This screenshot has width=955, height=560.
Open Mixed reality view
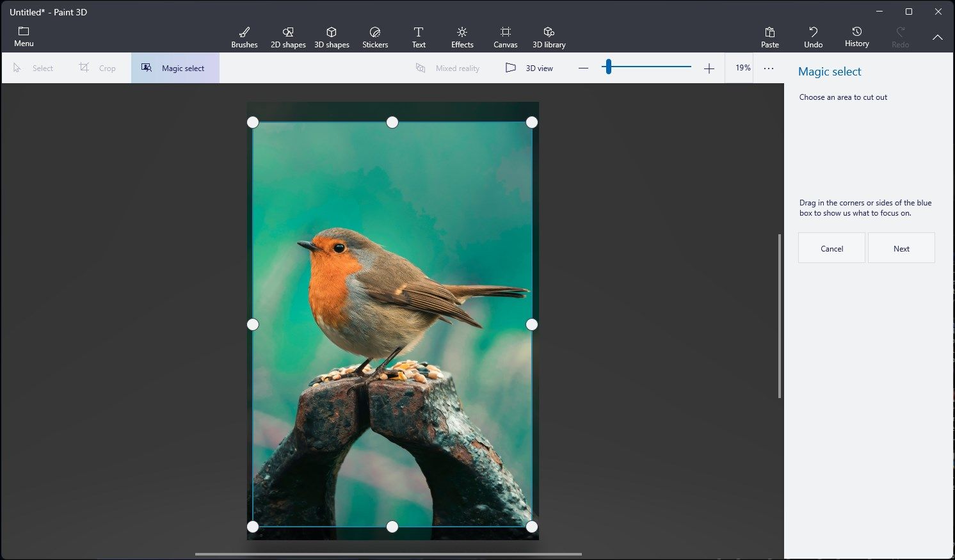point(447,67)
